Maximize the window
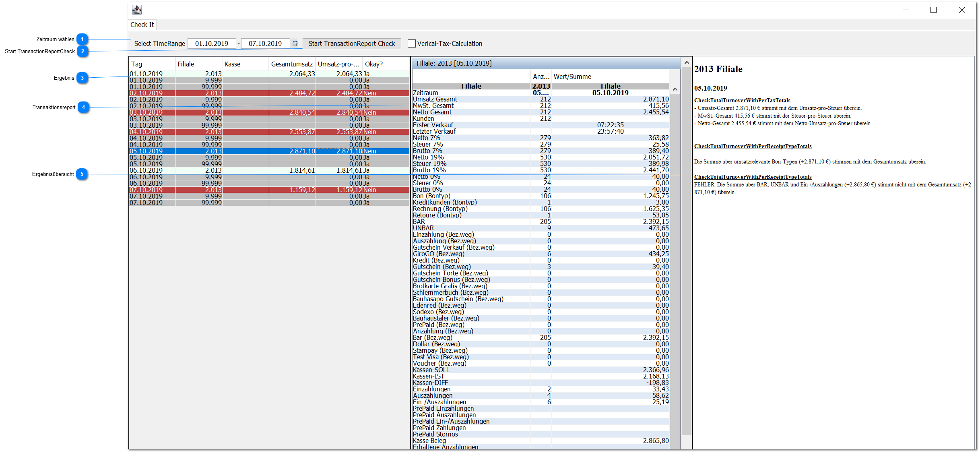The width and height of the screenshot is (980, 453). [x=934, y=10]
